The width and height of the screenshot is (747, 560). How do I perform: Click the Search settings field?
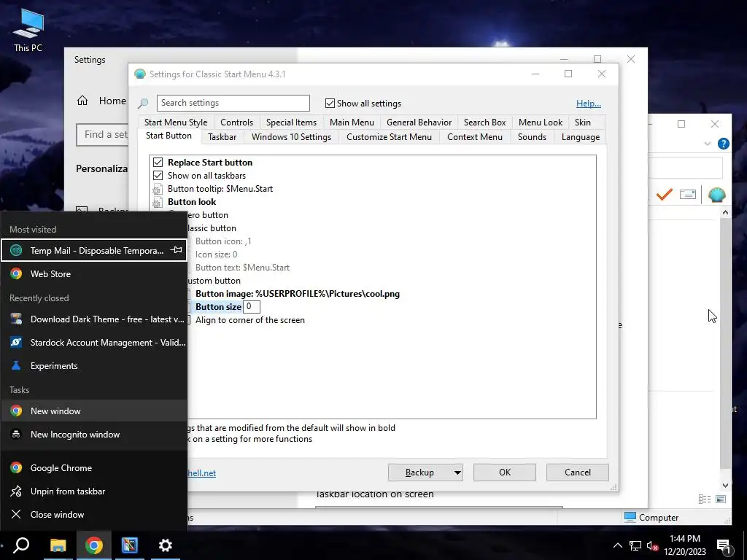tap(233, 103)
